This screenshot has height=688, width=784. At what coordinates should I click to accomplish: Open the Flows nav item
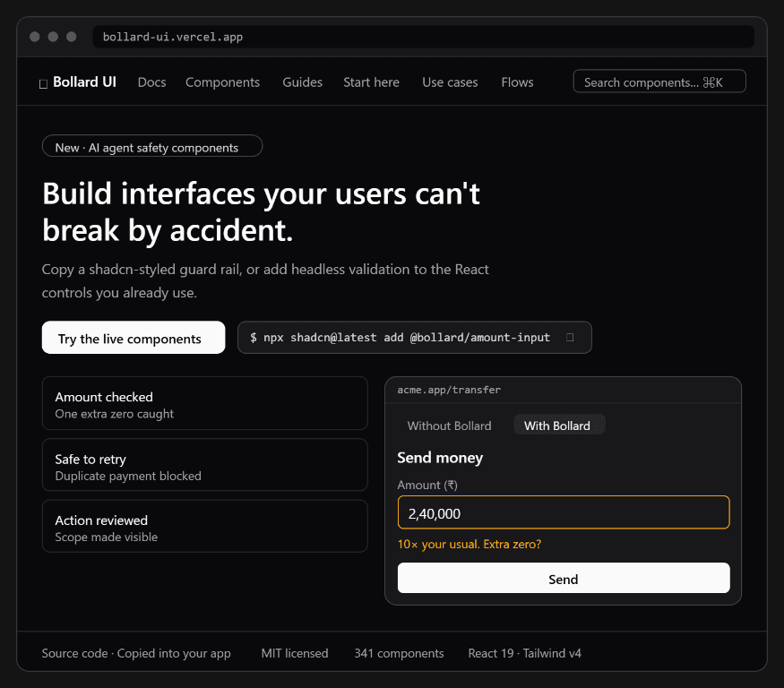click(x=517, y=82)
